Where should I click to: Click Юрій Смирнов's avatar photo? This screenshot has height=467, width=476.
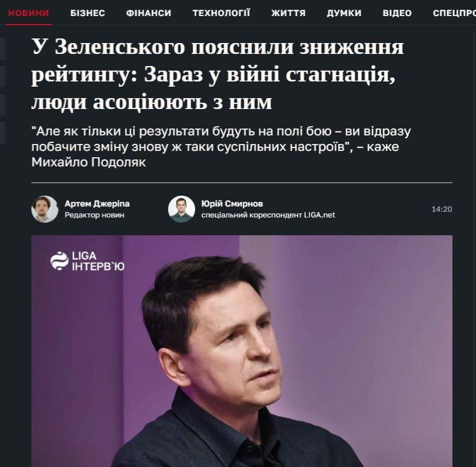(x=181, y=209)
